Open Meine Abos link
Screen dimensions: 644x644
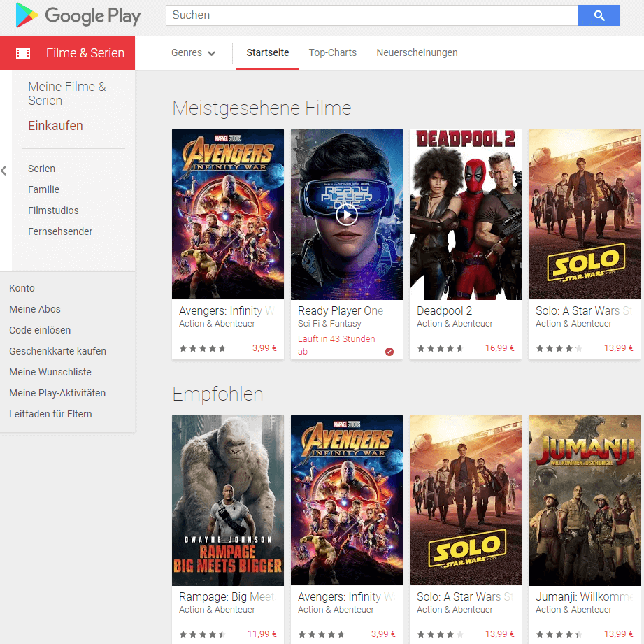point(34,309)
